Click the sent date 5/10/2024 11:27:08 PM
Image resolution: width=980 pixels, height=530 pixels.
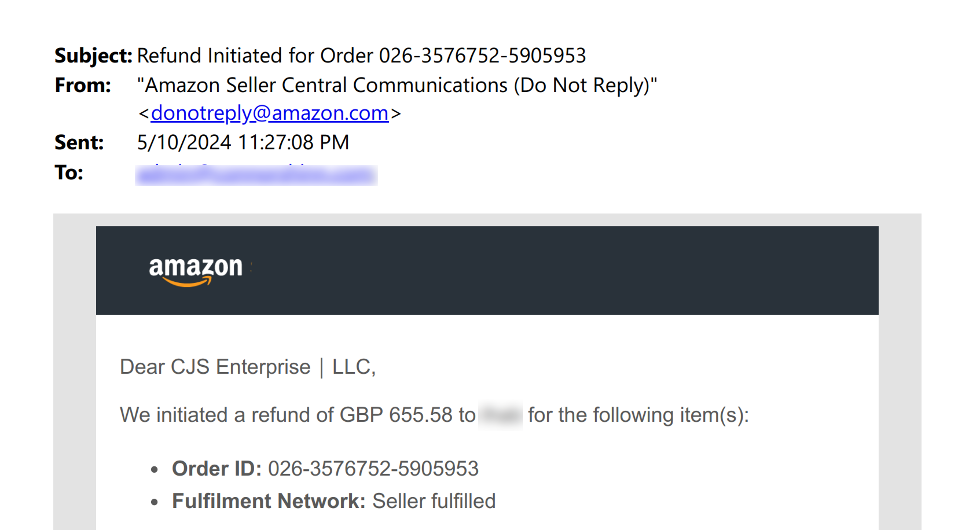tap(243, 143)
